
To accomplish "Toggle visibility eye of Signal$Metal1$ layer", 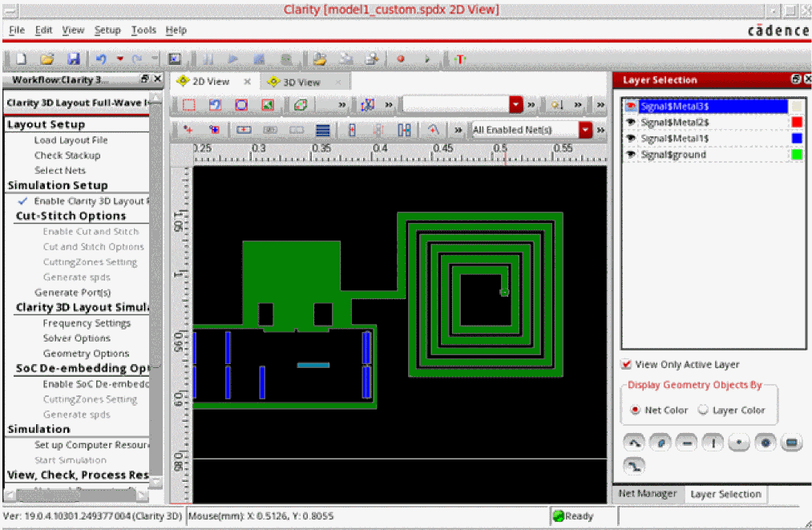I will [631, 139].
